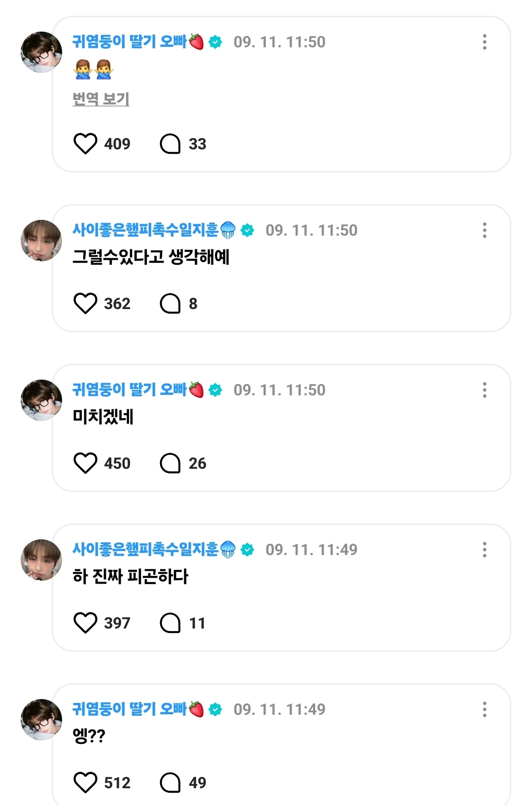The height and width of the screenshot is (805, 532).
Task: Open 귀염둥이 딸기 오빠 profile name on first post
Action: point(130,42)
